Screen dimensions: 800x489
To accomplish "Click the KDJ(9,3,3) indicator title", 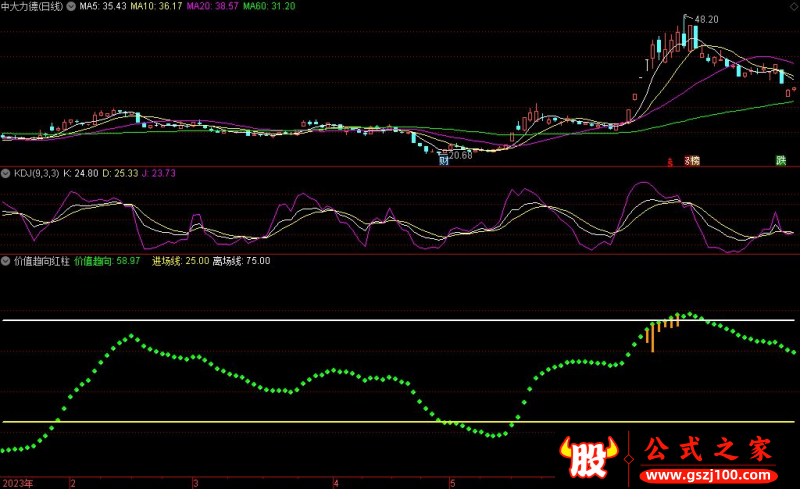I will tap(36, 173).
